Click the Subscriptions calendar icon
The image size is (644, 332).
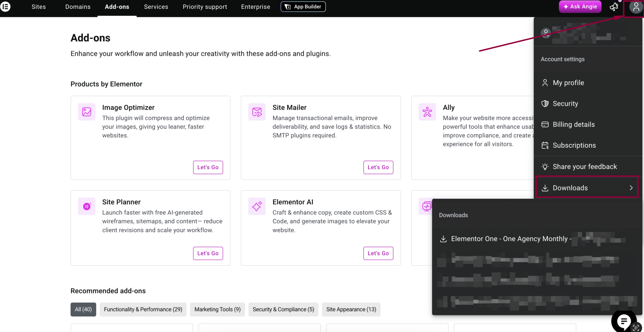(545, 145)
